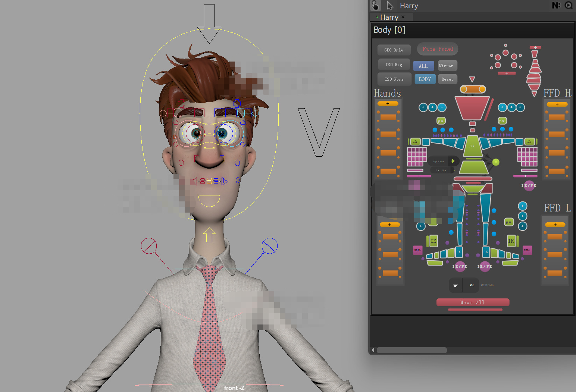Image resolution: width=576 pixels, height=392 pixels.
Task: Select the orange eyes capsule control in picker
Action: 472,89
